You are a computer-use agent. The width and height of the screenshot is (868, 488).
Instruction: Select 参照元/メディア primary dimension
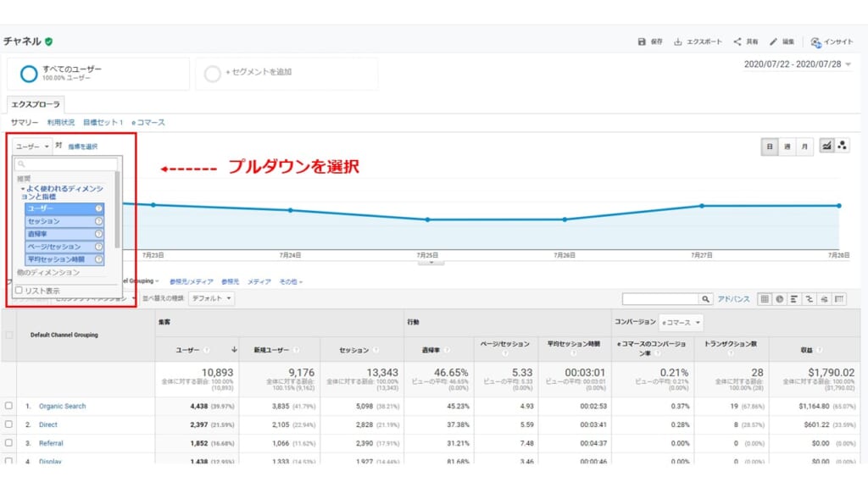pos(191,281)
